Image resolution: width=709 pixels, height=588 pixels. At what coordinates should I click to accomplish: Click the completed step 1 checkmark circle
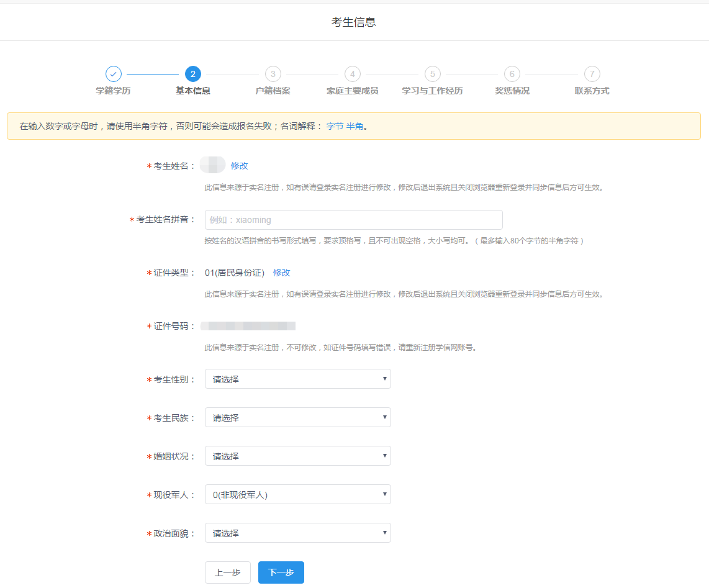pos(113,74)
